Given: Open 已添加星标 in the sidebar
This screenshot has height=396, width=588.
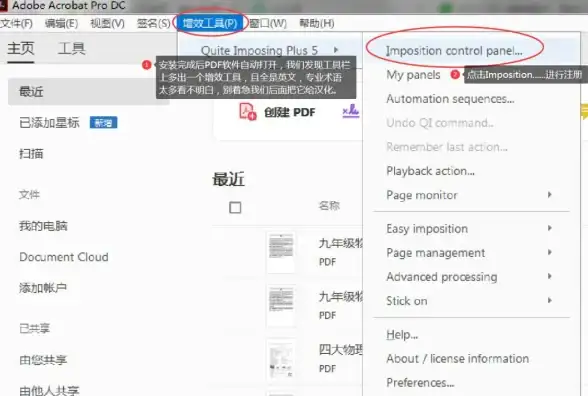Looking at the screenshot, I should point(49,123).
